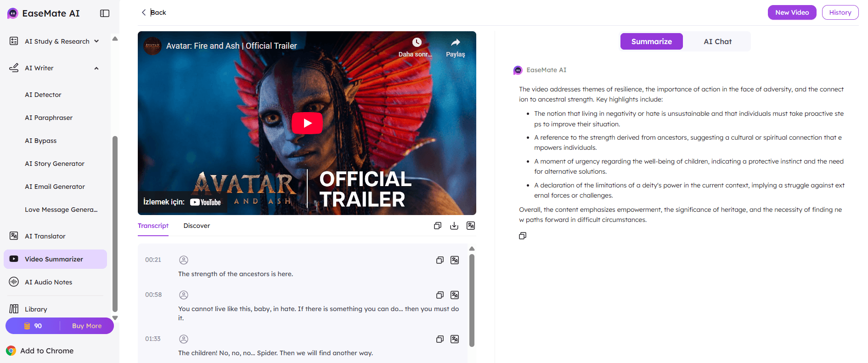Screen dimensions: 868x363
Task: Open AI Audio Notes
Action: (x=49, y=282)
